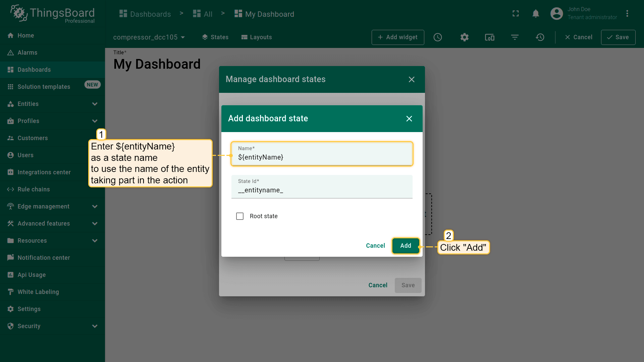The image size is (644, 362).
Task: Open the three-dot user menu
Action: tap(627, 14)
